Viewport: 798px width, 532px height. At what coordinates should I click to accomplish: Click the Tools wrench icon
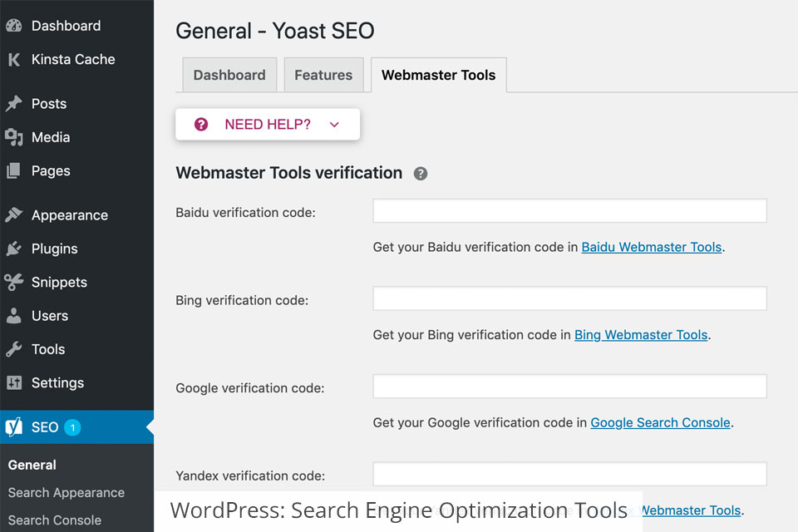coord(14,349)
